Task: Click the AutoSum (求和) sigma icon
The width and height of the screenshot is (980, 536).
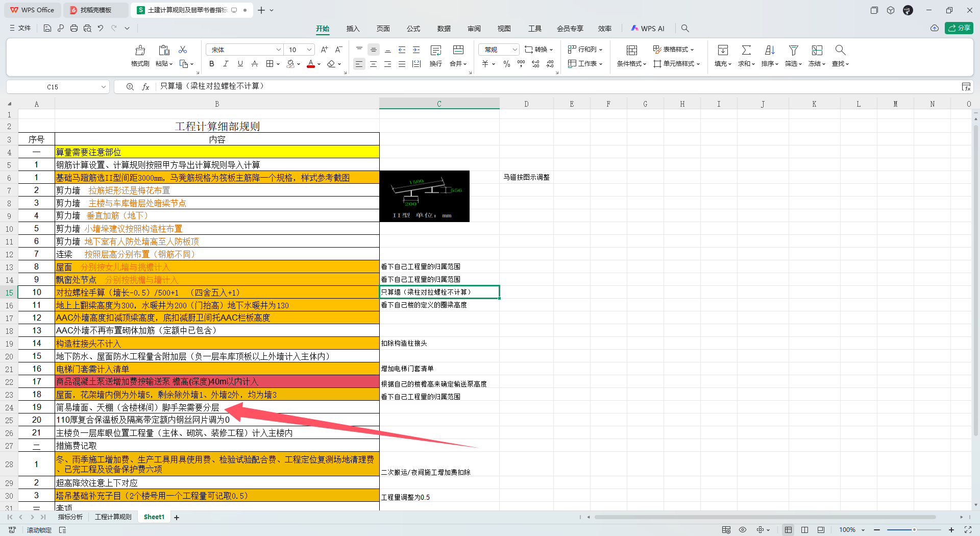Action: click(746, 50)
